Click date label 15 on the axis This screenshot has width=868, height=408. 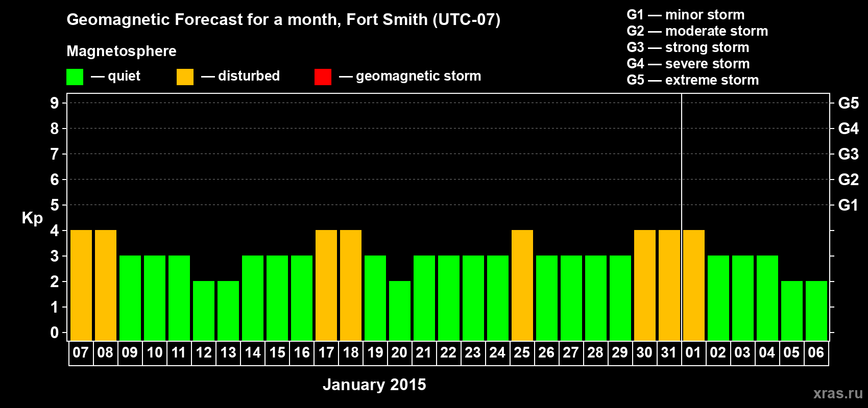tap(277, 352)
